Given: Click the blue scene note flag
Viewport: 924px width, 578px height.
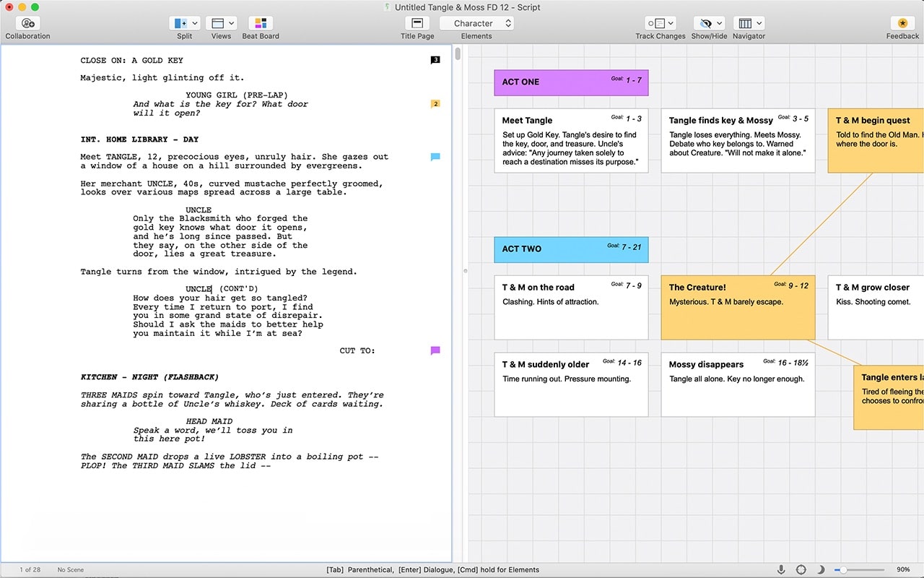Looking at the screenshot, I should pos(435,155).
